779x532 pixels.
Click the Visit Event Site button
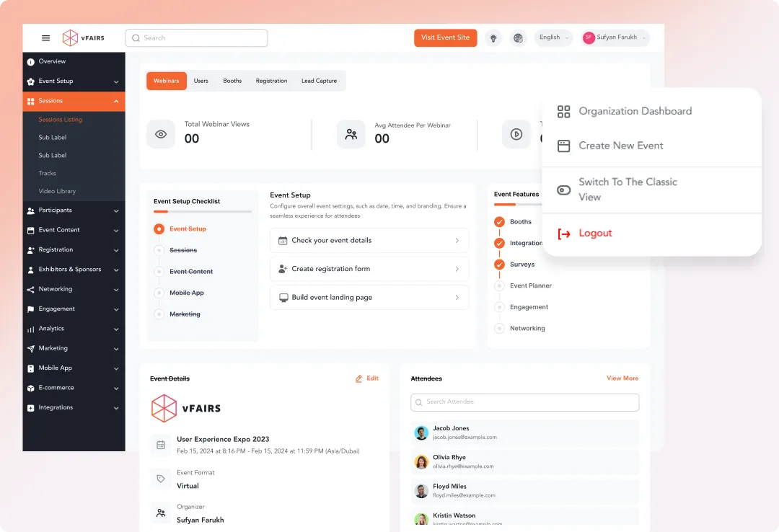(x=445, y=37)
